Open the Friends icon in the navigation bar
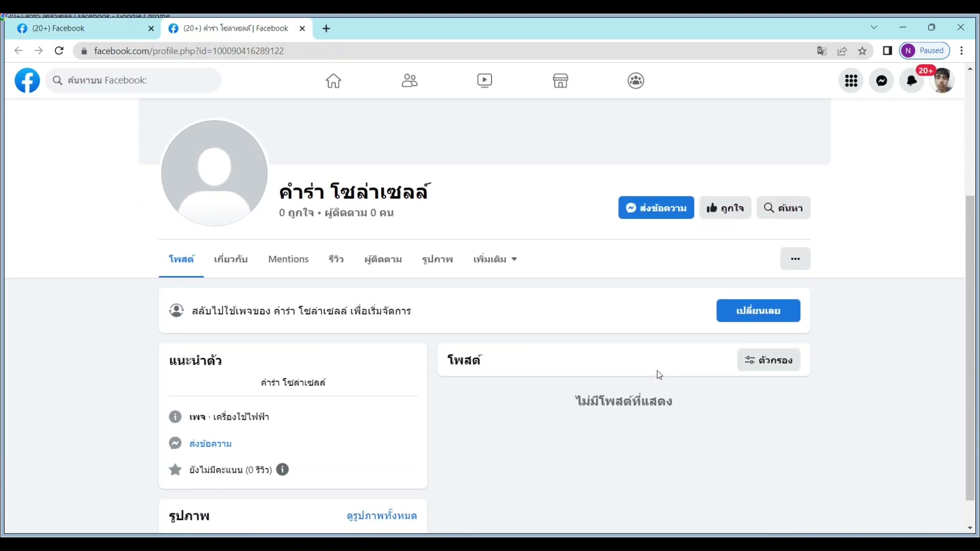The image size is (980, 551). [409, 80]
